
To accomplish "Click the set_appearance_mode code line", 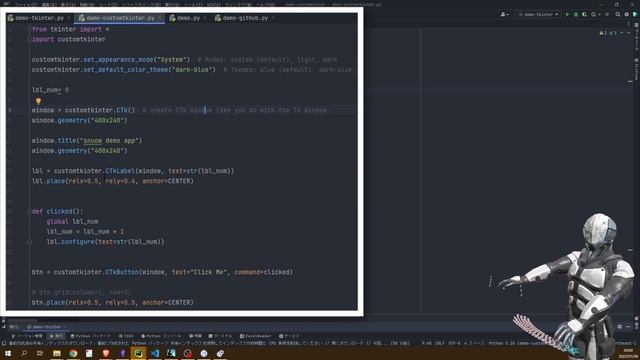I will point(184,60).
